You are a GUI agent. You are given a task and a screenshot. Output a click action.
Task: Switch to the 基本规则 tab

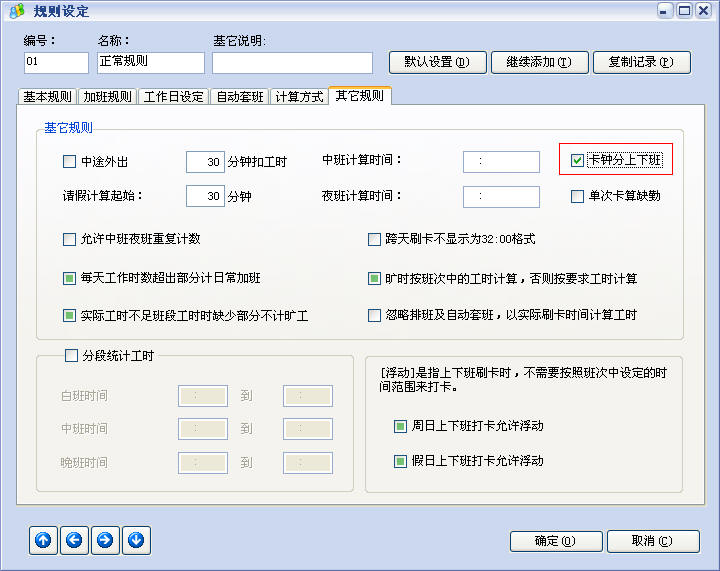tap(46, 97)
